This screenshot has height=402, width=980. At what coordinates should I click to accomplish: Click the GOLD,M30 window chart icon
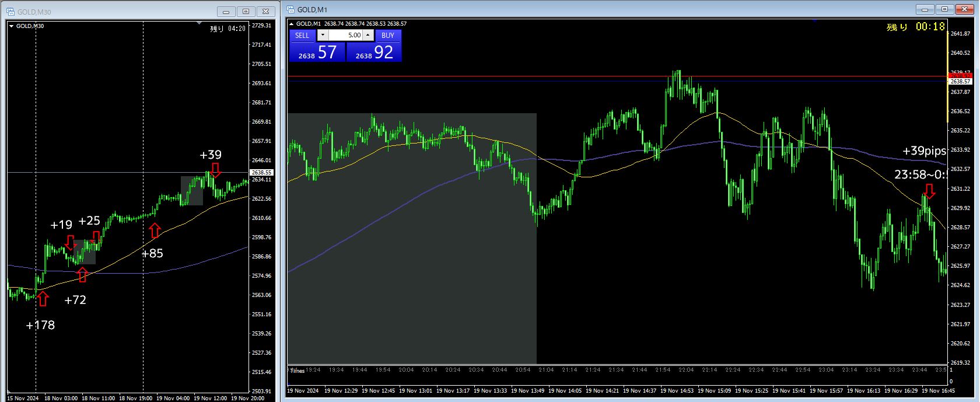point(10,12)
